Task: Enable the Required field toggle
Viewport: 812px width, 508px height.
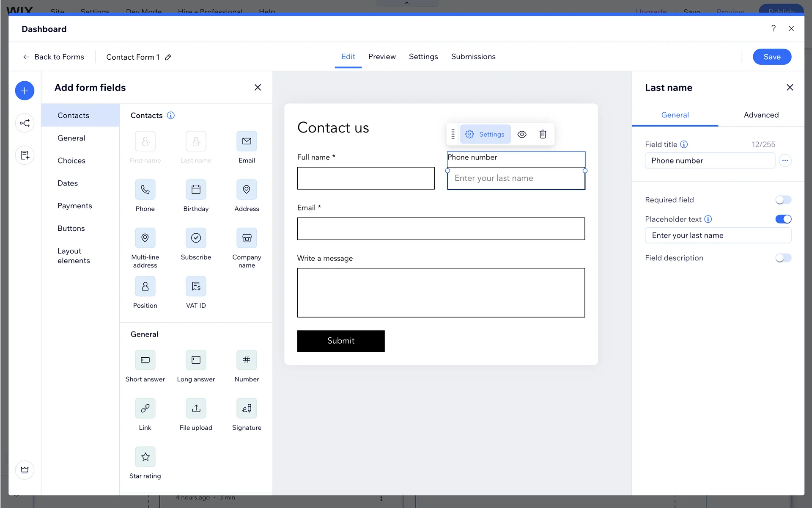Action: [x=783, y=200]
